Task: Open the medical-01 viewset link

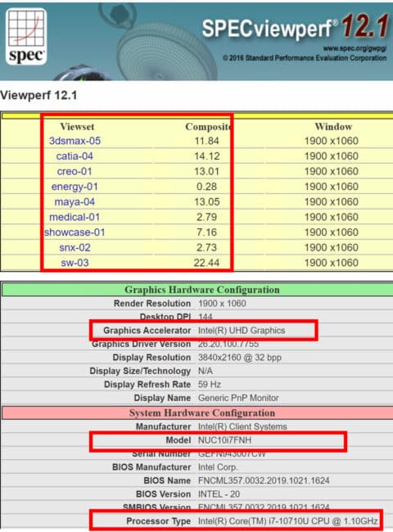Action: (x=75, y=217)
